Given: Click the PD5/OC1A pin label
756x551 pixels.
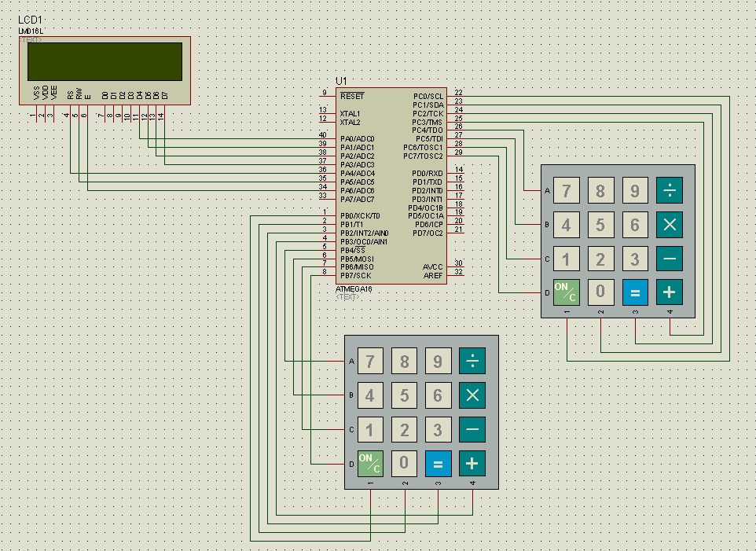Looking at the screenshot, I should [x=425, y=216].
